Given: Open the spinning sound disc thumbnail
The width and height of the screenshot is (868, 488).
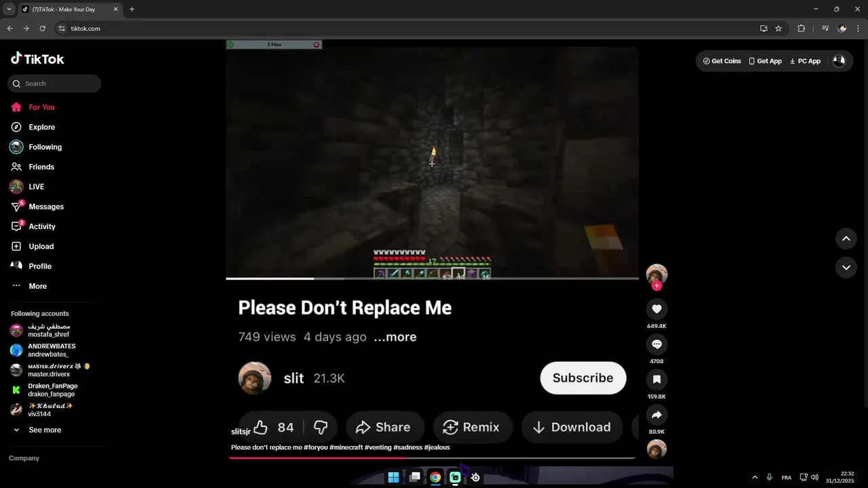Looking at the screenshot, I should tap(656, 449).
